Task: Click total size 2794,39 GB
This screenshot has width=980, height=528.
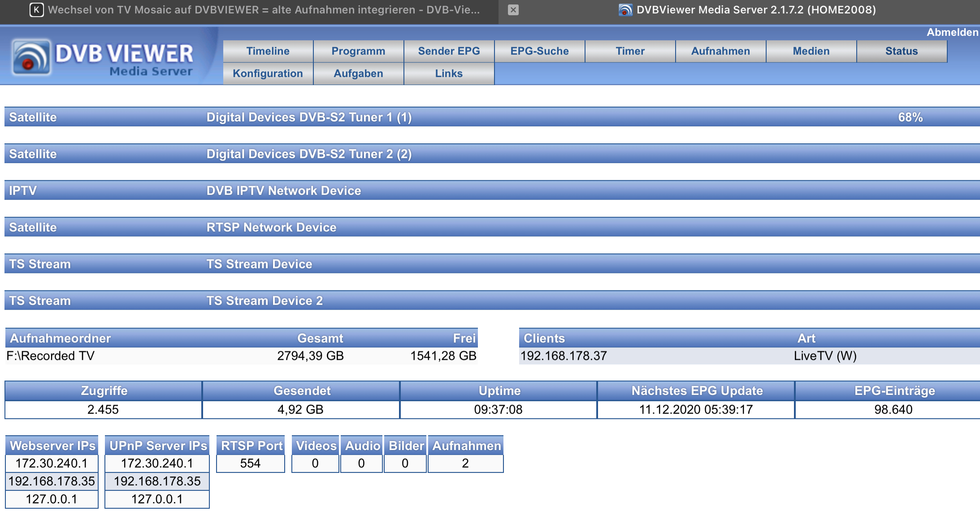Action: pos(310,356)
